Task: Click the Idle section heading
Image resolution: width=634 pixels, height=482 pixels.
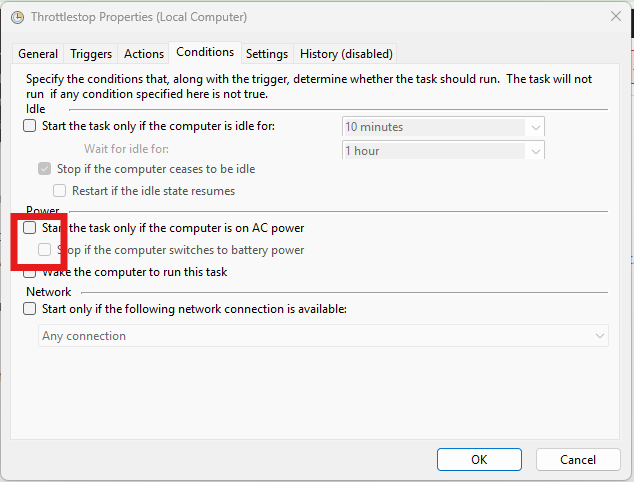Action: [36, 109]
